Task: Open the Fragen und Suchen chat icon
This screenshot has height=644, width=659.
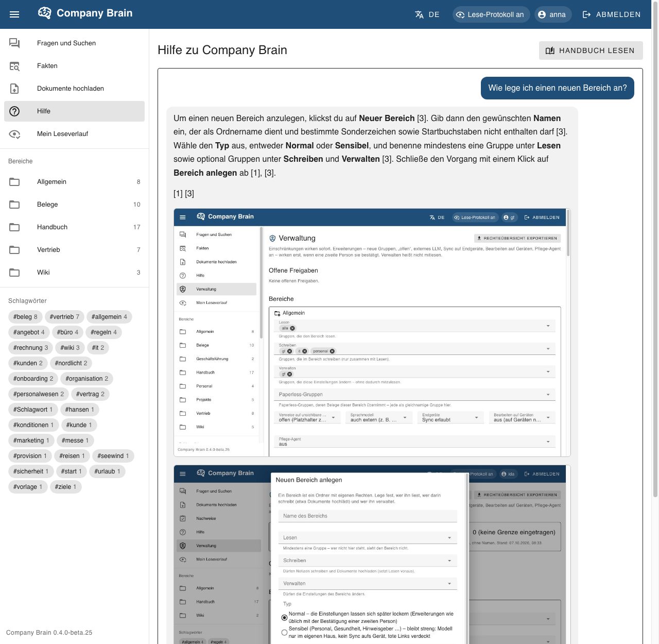Action: click(x=14, y=43)
